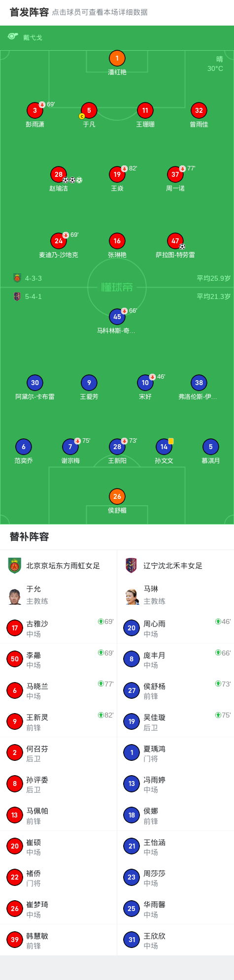Open head coach 马琳 photo
The image size is (234, 980).
(132, 595)
